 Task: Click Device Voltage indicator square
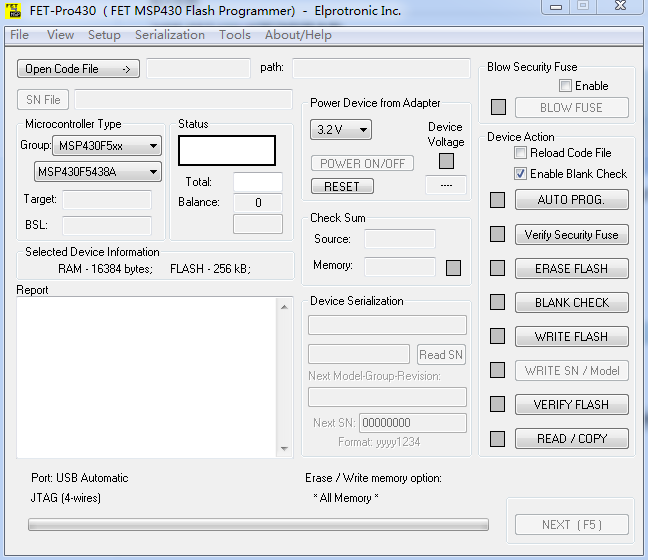point(446,161)
